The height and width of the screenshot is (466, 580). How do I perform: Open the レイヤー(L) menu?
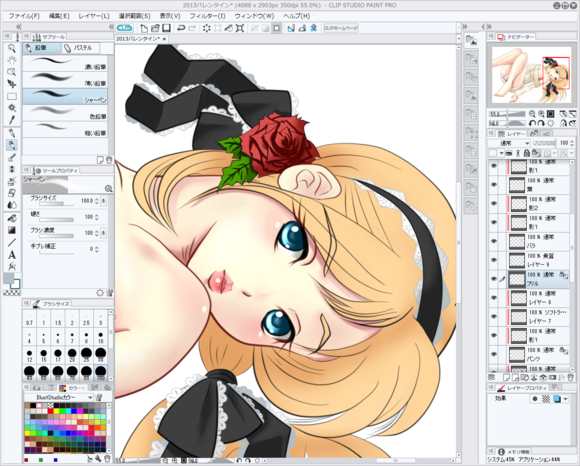coord(94,16)
